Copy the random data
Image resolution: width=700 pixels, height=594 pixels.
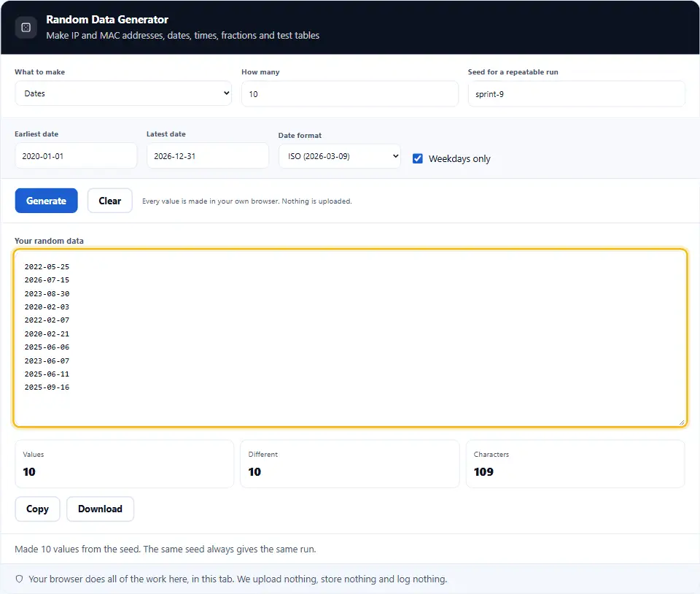pos(37,509)
